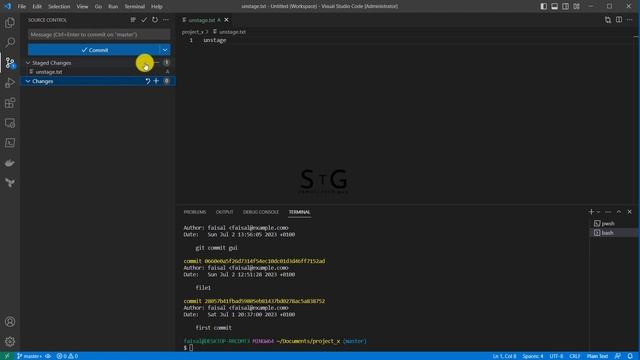Open the Accounts menu icon

pyautogui.click(x=10, y=322)
